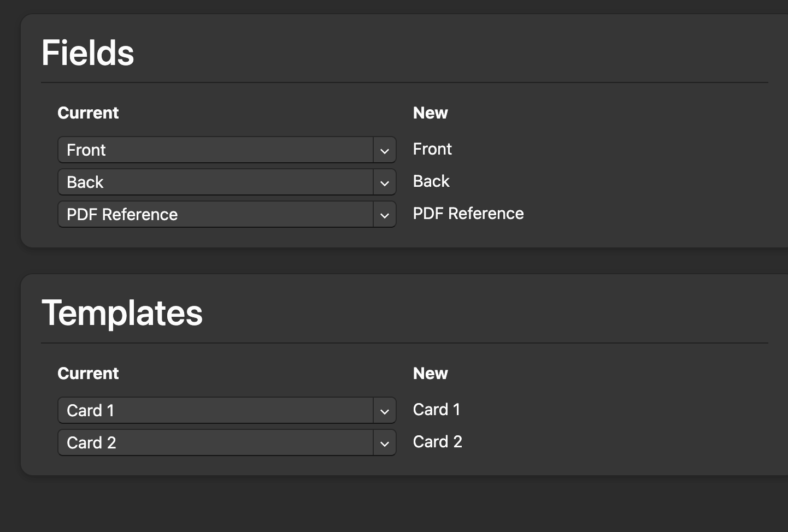Click the chevron arrow on PDF Reference dropdown
The width and height of the screenshot is (788, 532).
385,215
